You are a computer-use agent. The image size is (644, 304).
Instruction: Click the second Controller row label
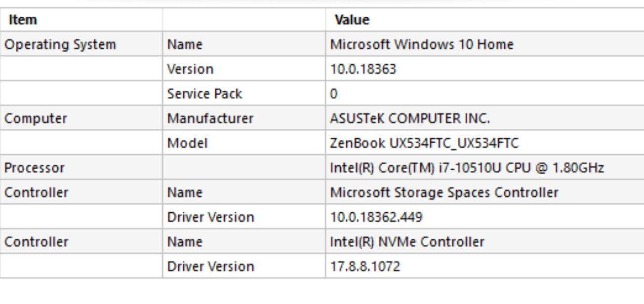(x=37, y=242)
